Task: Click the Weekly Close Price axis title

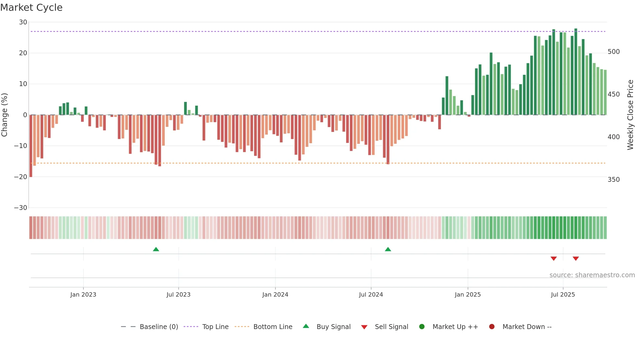Action: pos(630,115)
